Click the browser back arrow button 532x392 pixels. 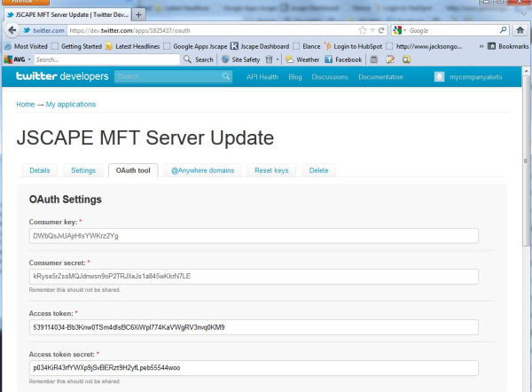10,30
